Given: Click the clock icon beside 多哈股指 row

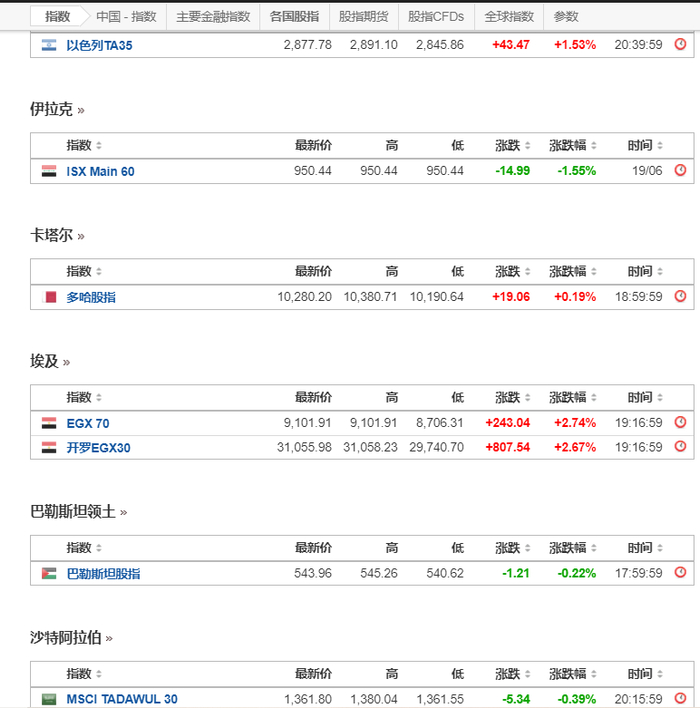Looking at the screenshot, I should point(680,297).
